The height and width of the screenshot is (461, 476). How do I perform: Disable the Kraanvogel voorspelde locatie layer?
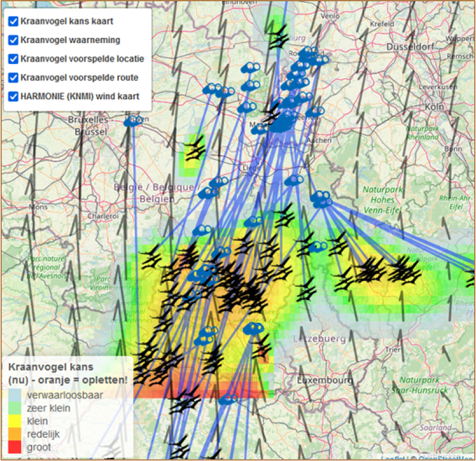pos(14,59)
